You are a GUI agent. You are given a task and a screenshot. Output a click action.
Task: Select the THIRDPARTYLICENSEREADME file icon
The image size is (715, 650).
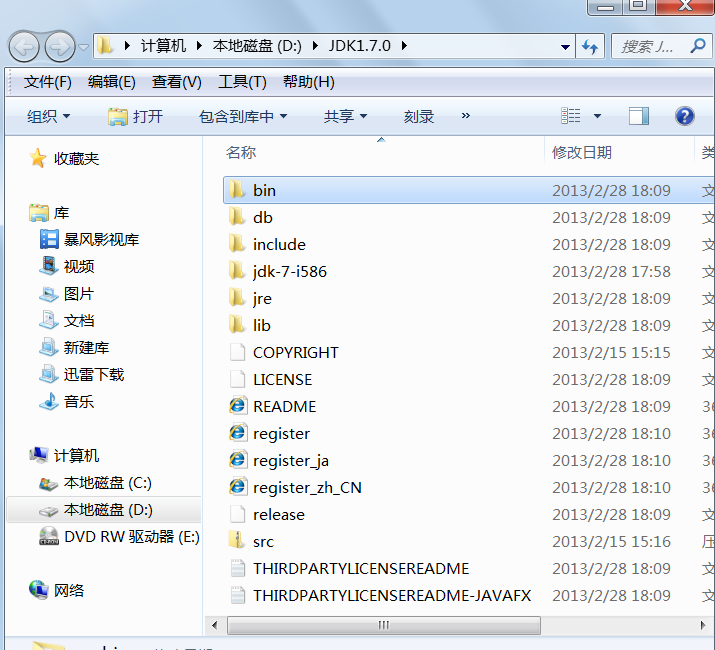[238, 568]
